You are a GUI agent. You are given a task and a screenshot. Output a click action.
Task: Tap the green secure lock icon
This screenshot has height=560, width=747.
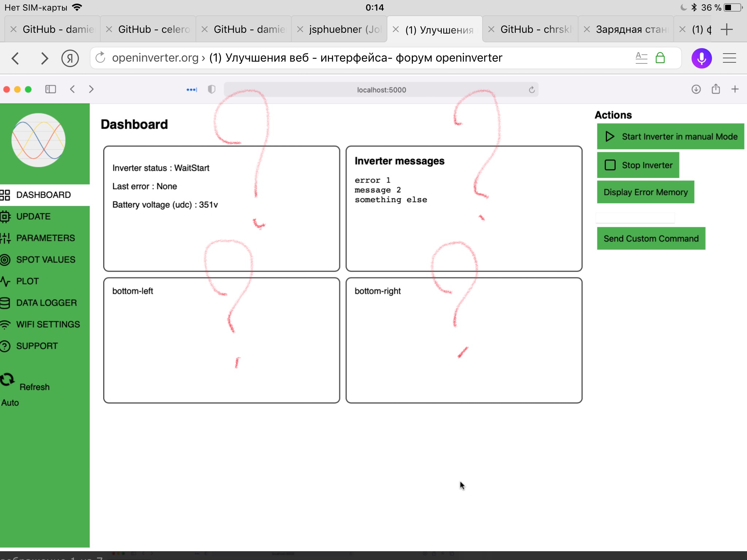click(x=660, y=58)
